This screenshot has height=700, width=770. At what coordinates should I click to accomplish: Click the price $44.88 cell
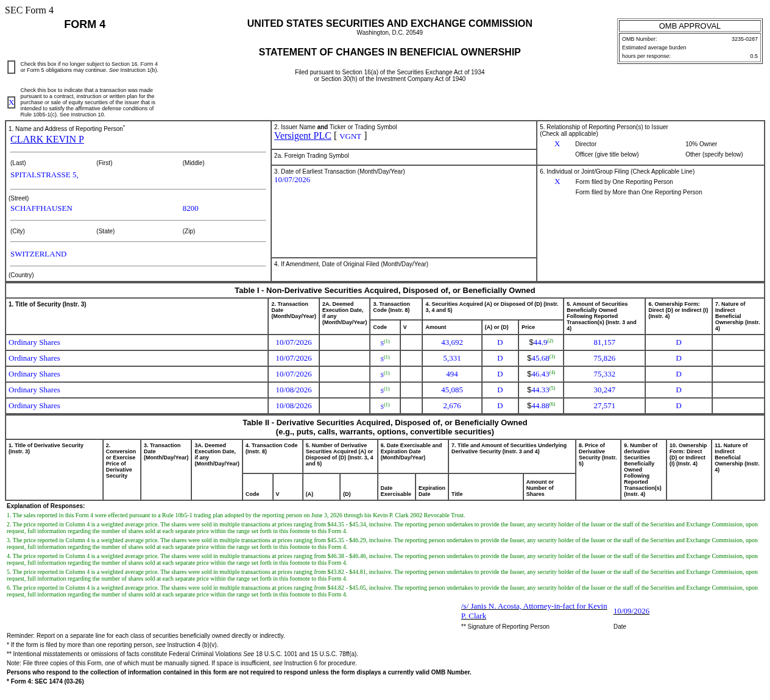541,406
